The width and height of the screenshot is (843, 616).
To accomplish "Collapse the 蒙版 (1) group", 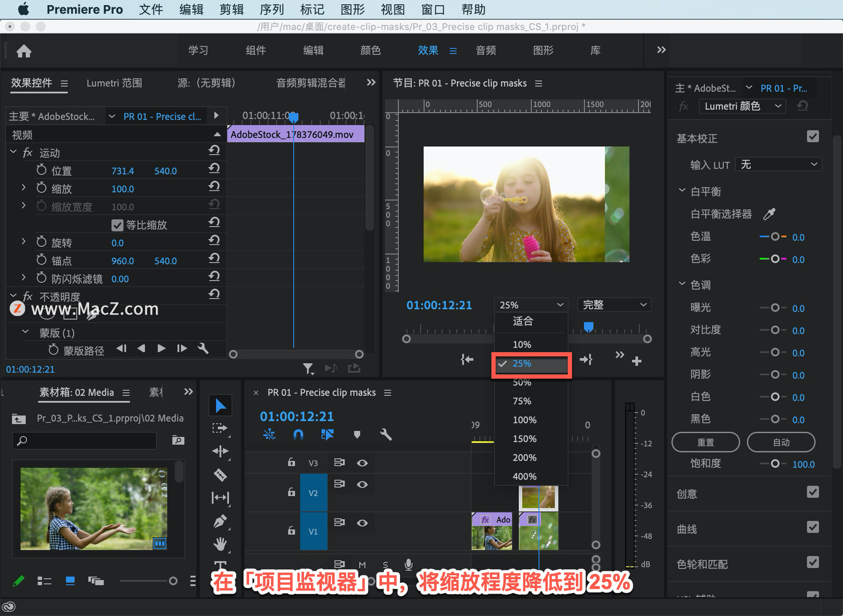I will (x=25, y=332).
